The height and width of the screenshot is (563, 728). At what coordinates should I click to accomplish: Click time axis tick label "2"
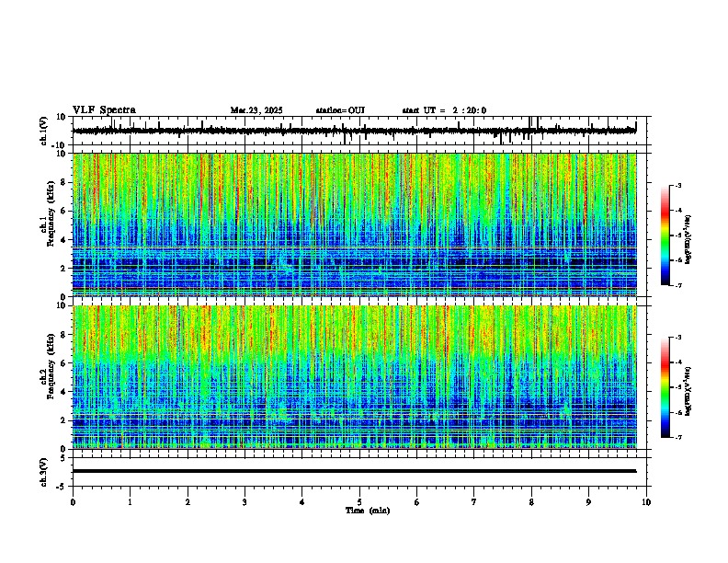point(188,502)
